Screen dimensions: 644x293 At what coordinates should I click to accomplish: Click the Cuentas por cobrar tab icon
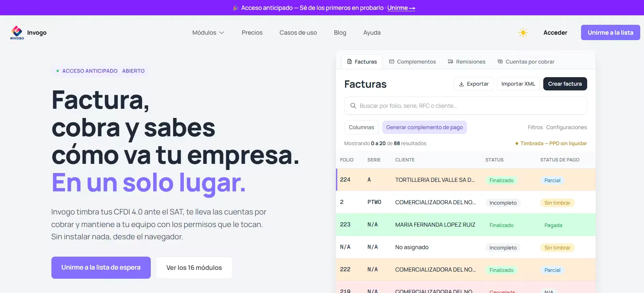pos(500,62)
